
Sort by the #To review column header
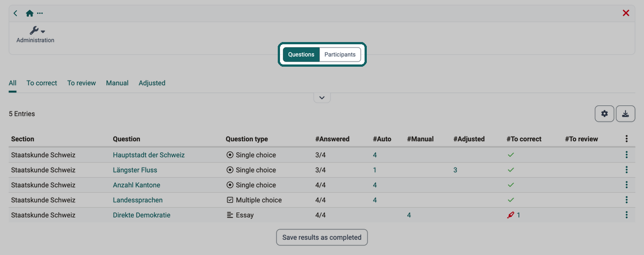point(582,139)
